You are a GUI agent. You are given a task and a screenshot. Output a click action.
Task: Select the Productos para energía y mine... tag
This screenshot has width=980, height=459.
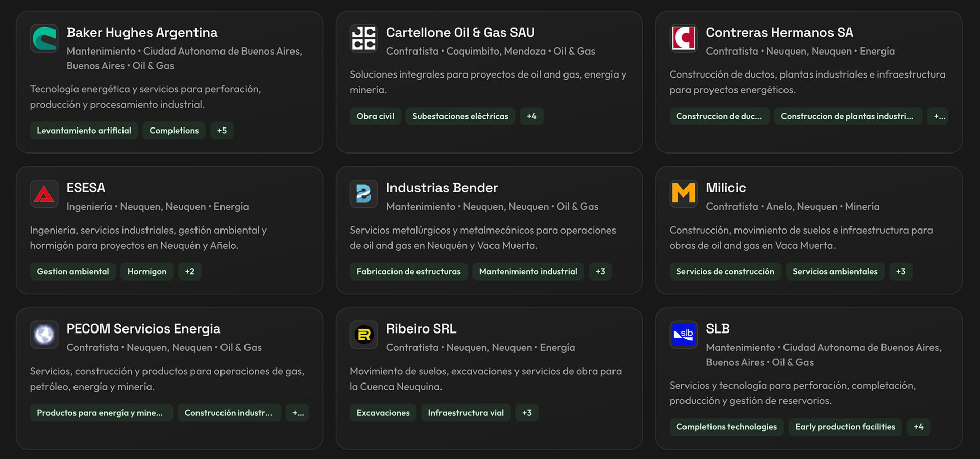tap(101, 413)
